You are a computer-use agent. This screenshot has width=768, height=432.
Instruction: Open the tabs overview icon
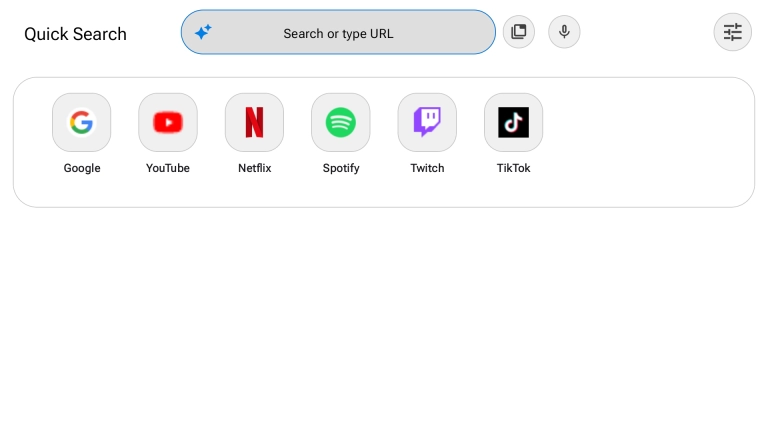tap(518, 32)
